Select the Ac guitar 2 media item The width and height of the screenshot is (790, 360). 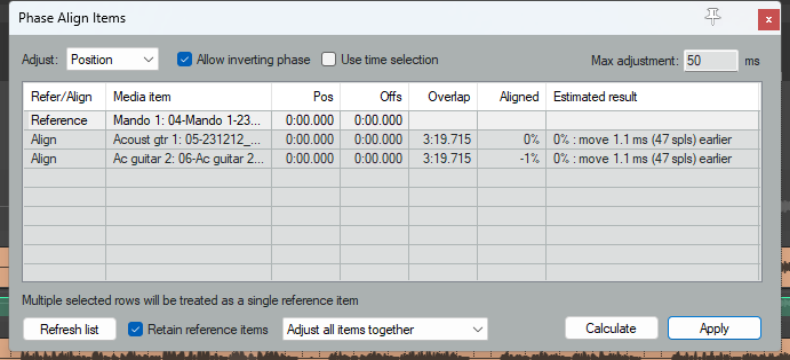click(188, 159)
